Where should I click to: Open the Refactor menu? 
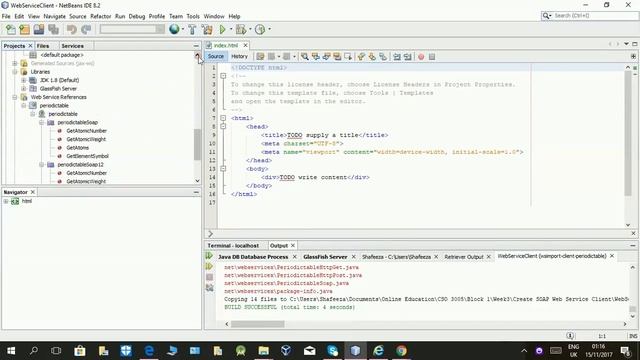coord(100,16)
